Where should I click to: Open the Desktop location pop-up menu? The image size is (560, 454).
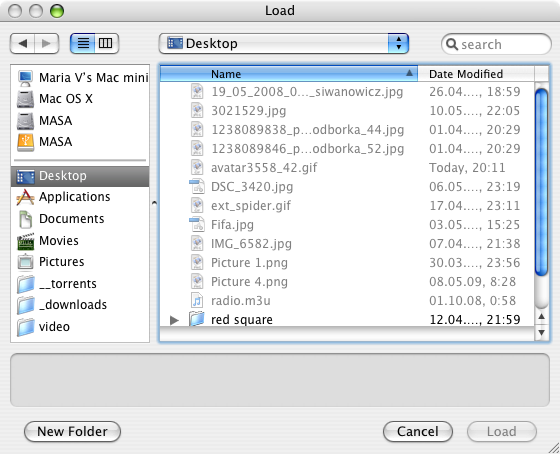[x=284, y=44]
